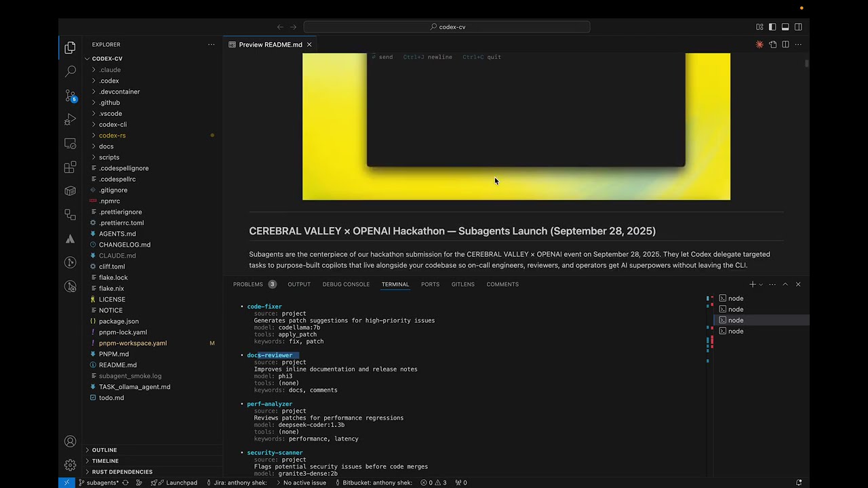
Task: Open Source Control with 5 changes
Action: (70, 96)
